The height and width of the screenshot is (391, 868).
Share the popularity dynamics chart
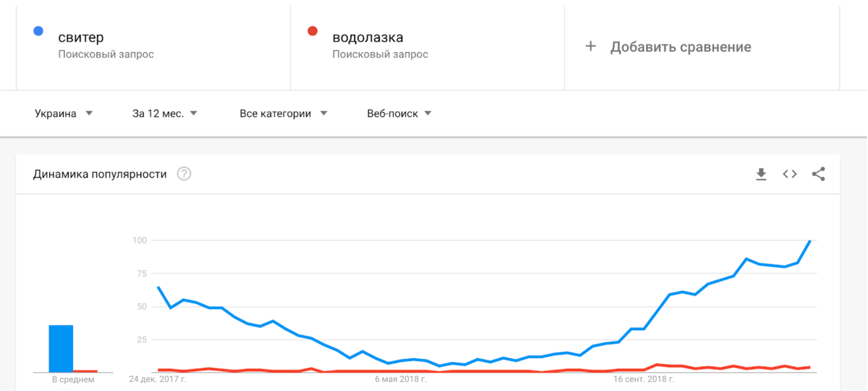pyautogui.click(x=818, y=174)
